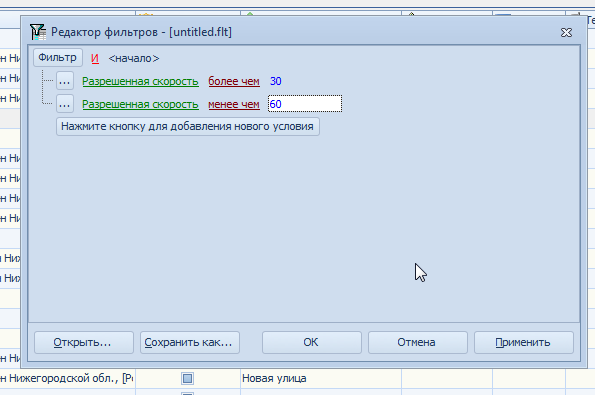This screenshot has width=595, height=395.
Task: Change field Разрешенная скорость in first condition
Action: [140, 81]
